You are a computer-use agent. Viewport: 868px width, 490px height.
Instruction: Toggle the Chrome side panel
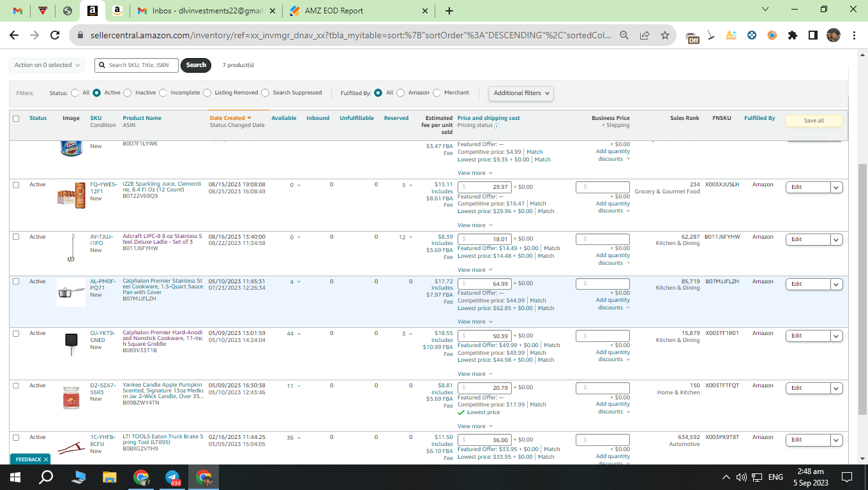[x=813, y=36]
